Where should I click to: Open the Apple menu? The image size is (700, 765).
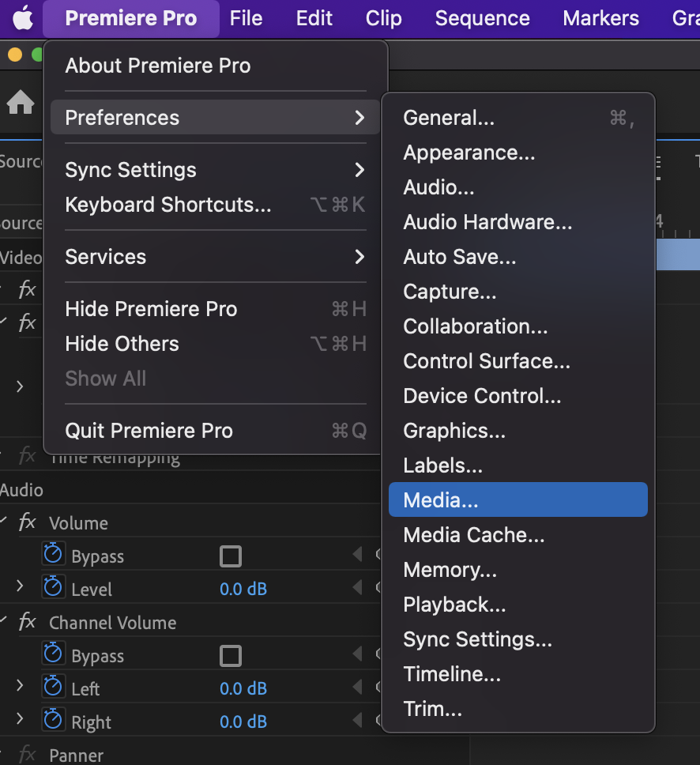pos(22,18)
